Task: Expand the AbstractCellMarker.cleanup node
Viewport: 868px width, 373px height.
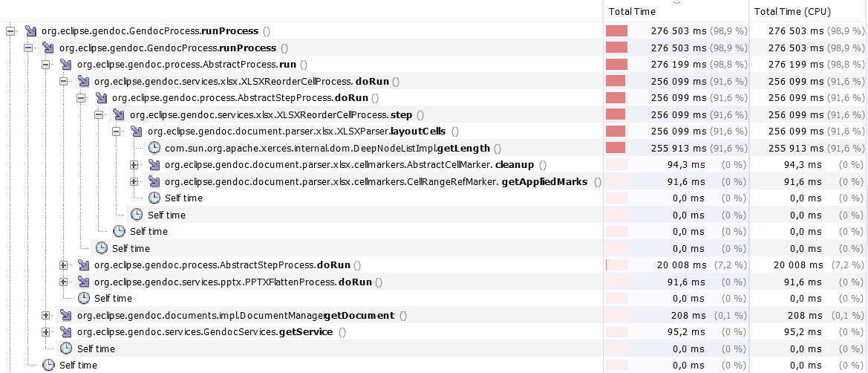Action: [134, 165]
